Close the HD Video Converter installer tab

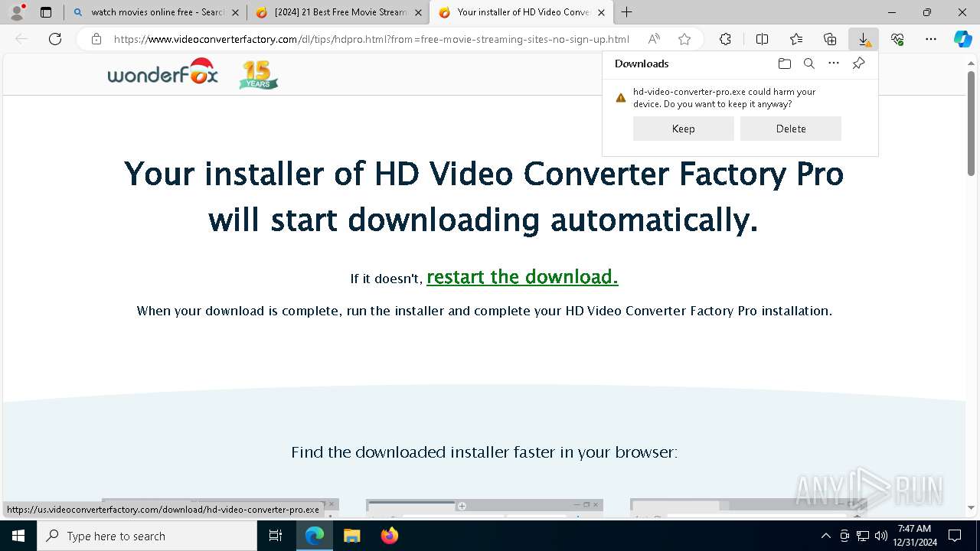point(601,12)
